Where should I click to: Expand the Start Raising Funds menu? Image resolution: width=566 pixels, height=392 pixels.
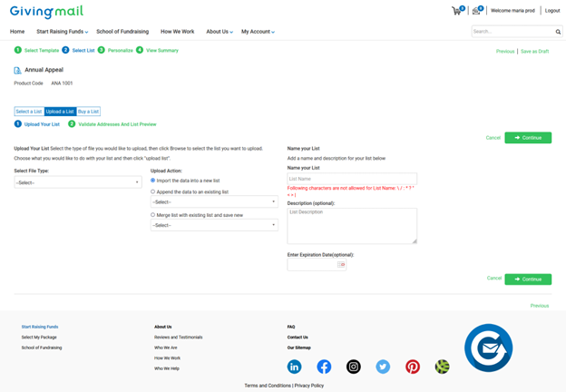pos(62,32)
